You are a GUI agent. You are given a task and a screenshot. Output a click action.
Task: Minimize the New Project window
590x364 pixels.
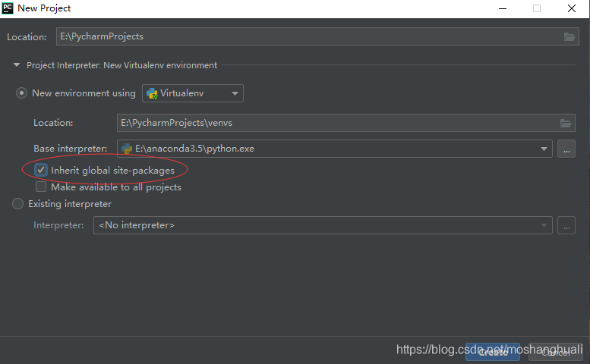pos(503,8)
